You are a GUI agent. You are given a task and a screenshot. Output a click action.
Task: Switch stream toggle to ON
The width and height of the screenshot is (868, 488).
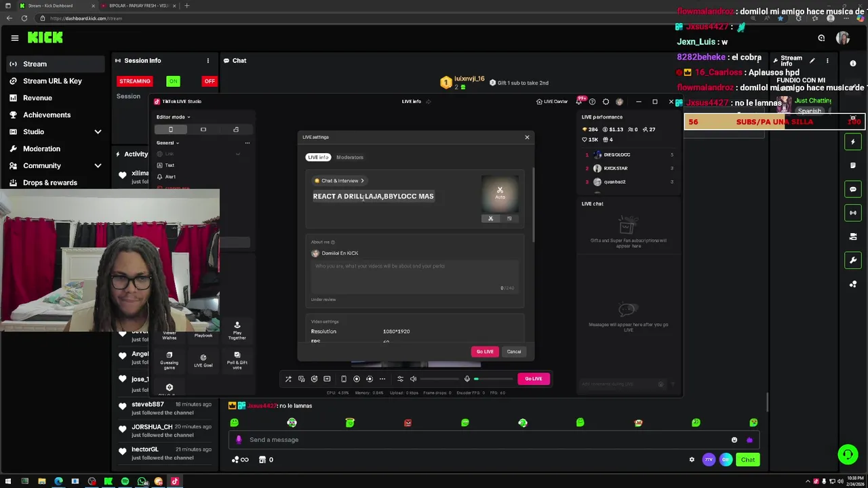(x=174, y=81)
